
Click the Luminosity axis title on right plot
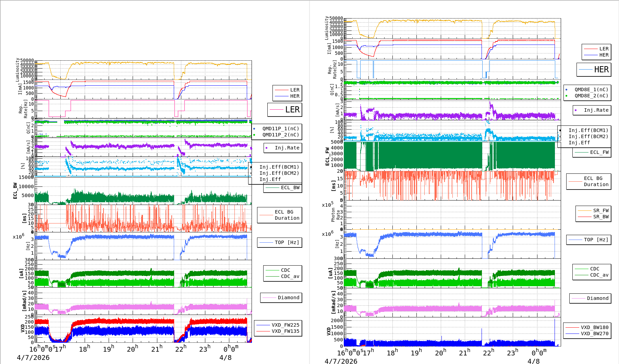327,28
